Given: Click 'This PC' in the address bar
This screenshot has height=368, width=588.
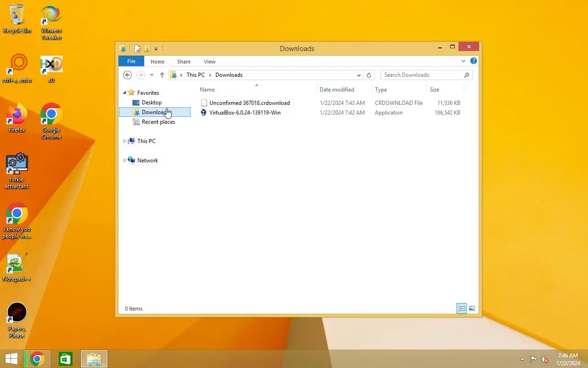Looking at the screenshot, I should (x=196, y=75).
